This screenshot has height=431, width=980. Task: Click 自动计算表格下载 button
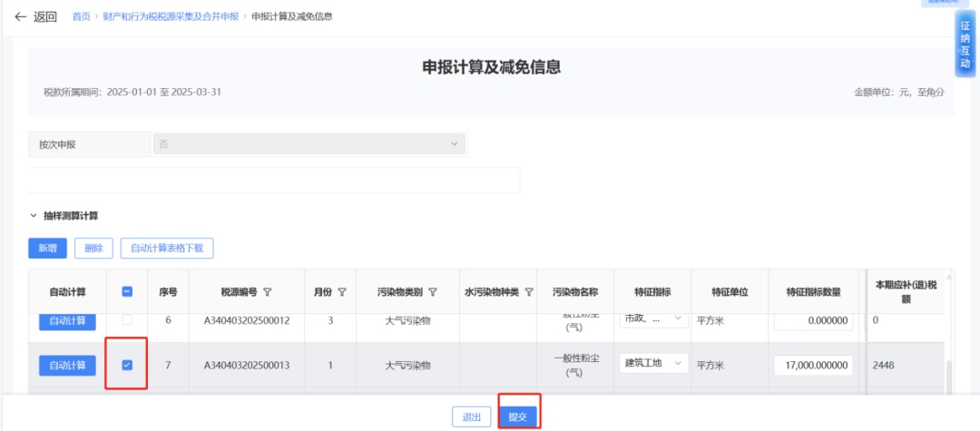click(167, 248)
